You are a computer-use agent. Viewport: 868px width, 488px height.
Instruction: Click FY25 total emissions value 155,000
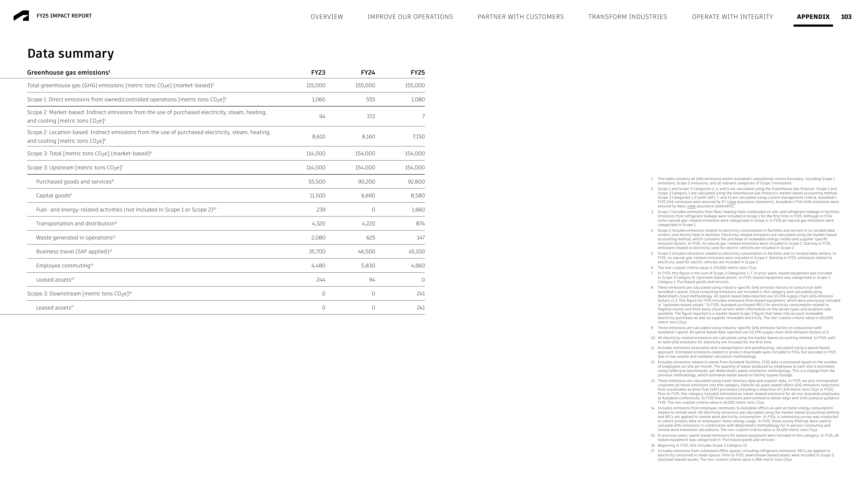415,85
